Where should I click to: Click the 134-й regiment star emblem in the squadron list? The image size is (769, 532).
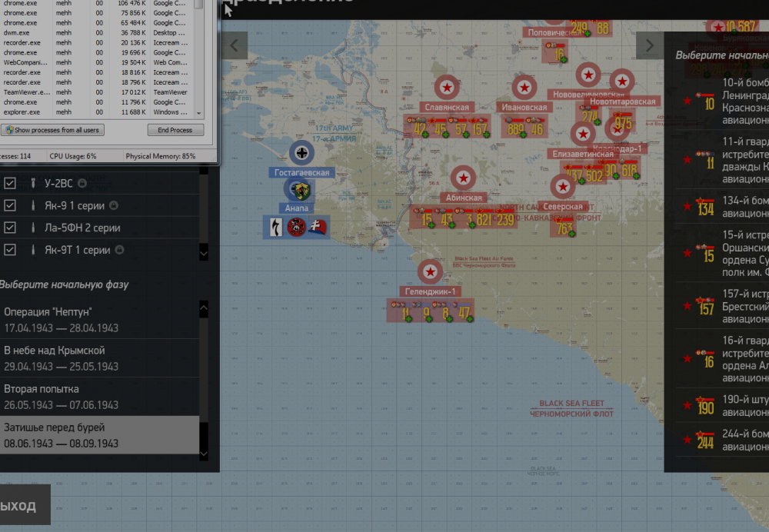coord(685,207)
